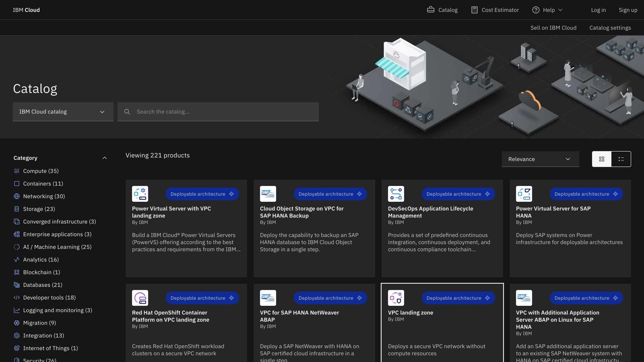644x362 pixels.
Task: Switch to list view layout
Action: 621,159
